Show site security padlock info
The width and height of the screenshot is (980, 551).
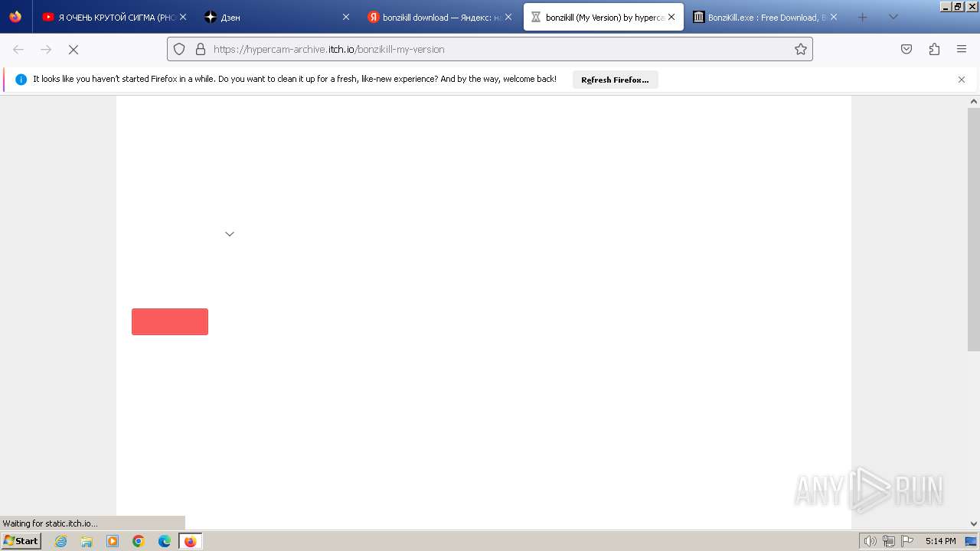[201, 49]
